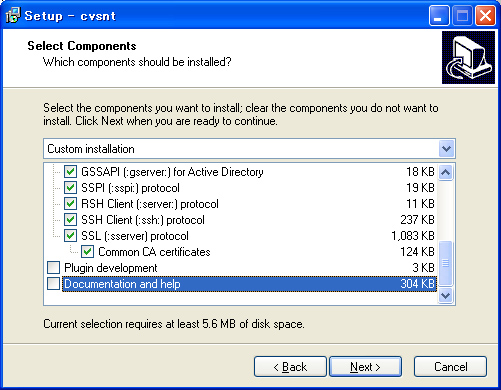Image resolution: width=501 pixels, height=390 pixels.
Task: Check the Documentation and help box
Action: 53,284
